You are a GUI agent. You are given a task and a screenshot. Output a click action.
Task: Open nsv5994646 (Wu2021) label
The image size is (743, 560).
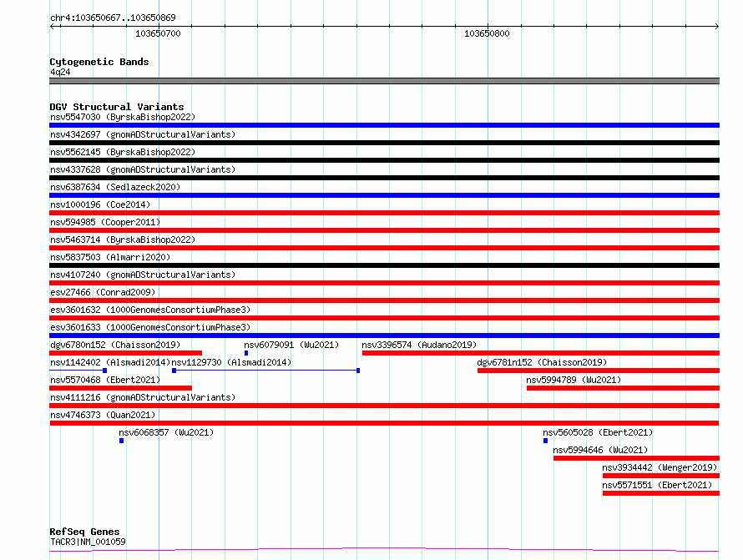600,450
